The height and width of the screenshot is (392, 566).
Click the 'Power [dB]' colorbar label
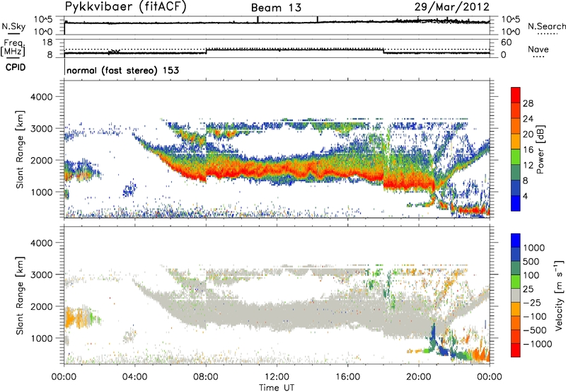(540, 149)
